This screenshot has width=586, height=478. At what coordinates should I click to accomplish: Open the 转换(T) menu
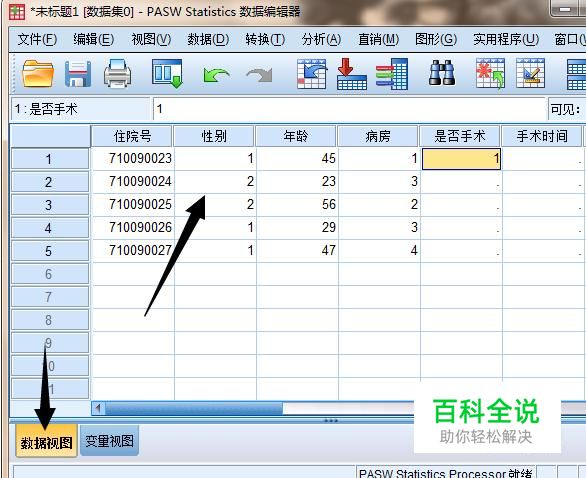[265, 39]
